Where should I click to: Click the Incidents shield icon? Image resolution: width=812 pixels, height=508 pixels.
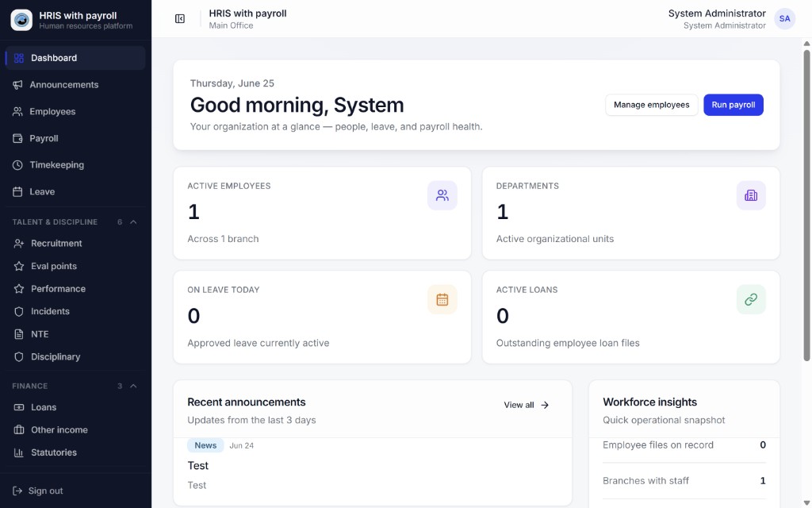(x=19, y=311)
